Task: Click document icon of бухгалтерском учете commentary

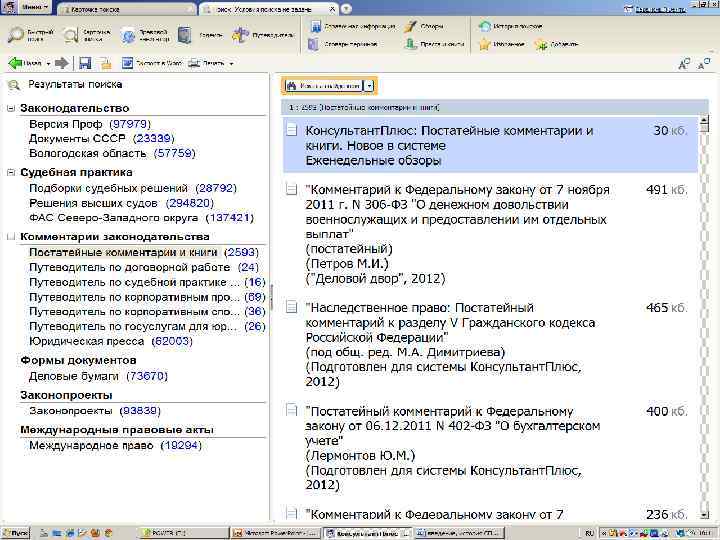Action: (x=291, y=410)
